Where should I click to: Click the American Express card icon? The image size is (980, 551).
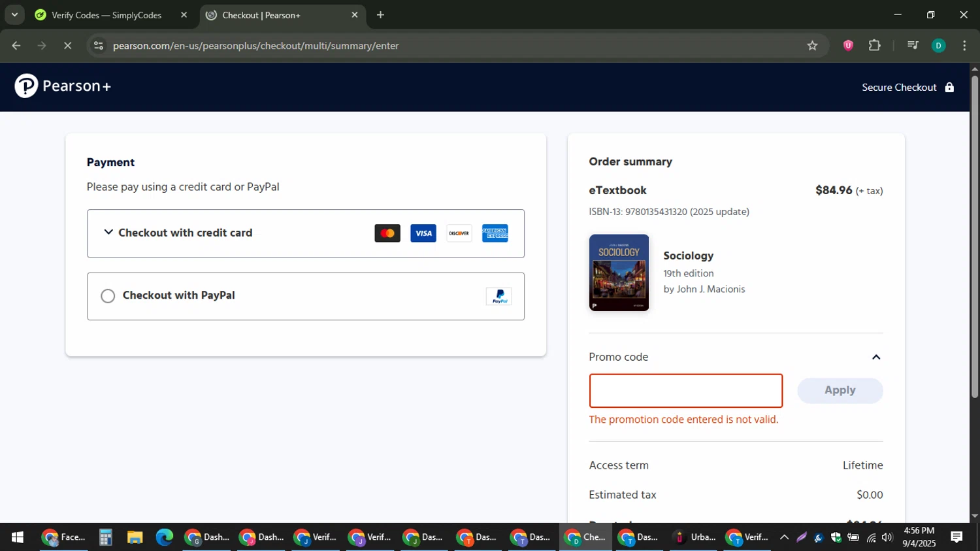(495, 233)
